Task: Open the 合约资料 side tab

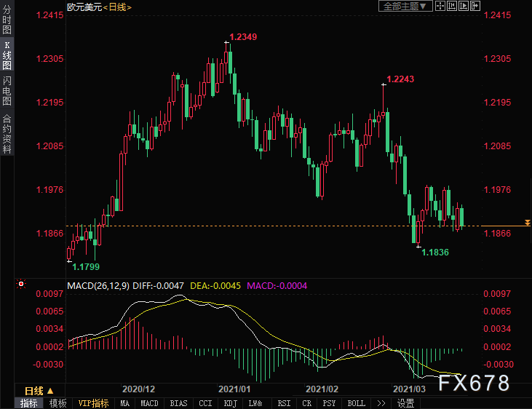Action: click(7, 133)
